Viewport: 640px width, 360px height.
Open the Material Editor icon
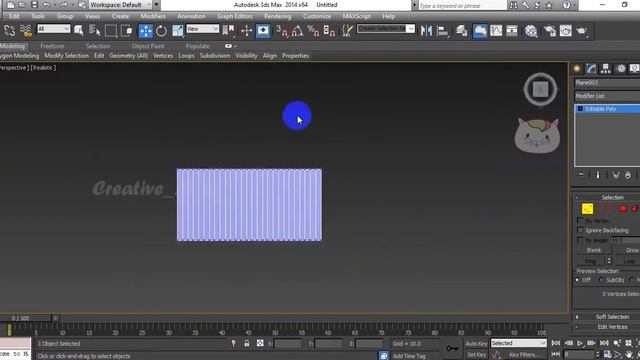click(531, 31)
